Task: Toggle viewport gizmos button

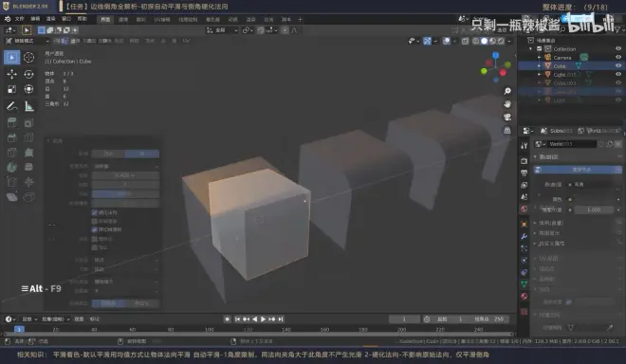Action: tap(427, 41)
